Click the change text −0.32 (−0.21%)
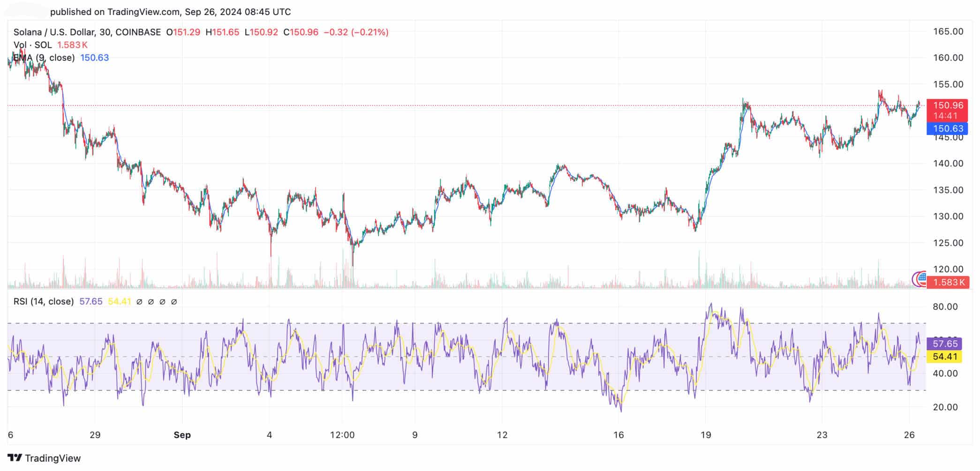The width and height of the screenshot is (980, 471). (356, 32)
